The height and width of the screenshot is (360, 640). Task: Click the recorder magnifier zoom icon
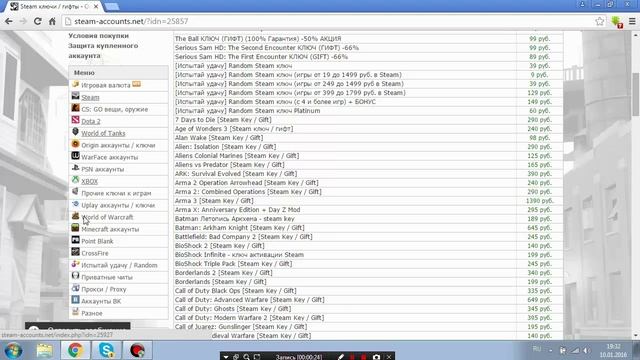coord(246,357)
